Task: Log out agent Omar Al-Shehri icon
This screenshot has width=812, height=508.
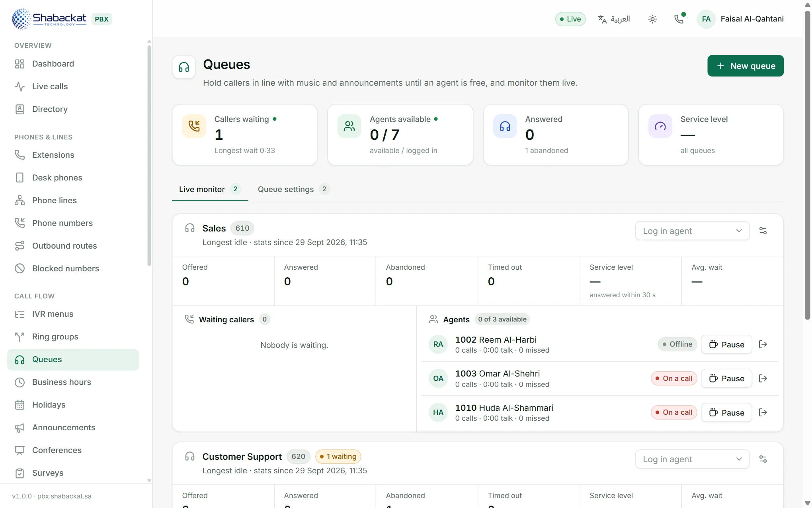Action: click(x=763, y=379)
